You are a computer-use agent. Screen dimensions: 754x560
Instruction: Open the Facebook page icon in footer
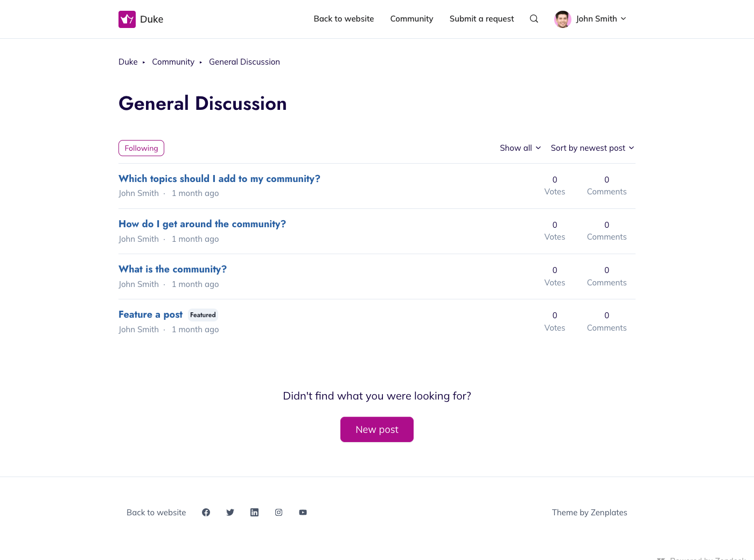tap(206, 513)
